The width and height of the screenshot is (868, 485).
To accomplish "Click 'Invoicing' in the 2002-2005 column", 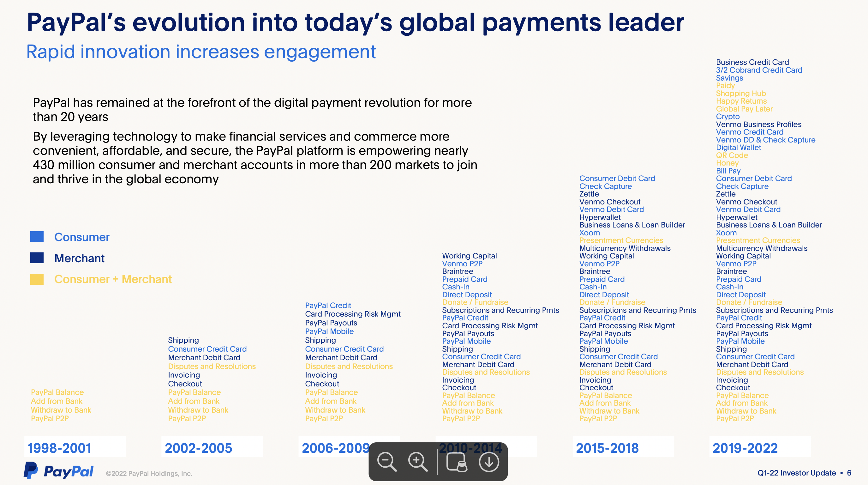I will coord(184,375).
